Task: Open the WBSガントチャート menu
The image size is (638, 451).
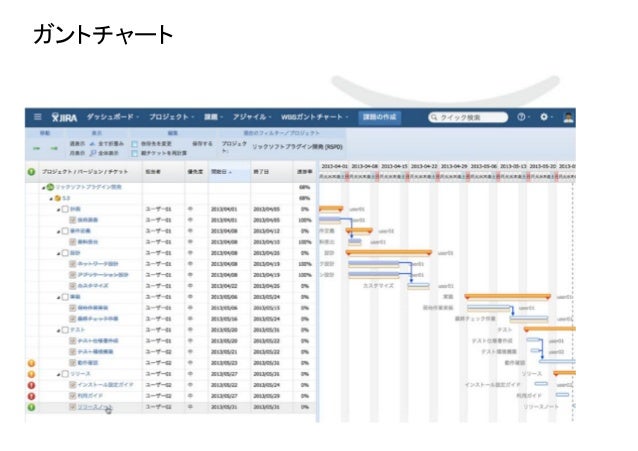Action: point(315,117)
